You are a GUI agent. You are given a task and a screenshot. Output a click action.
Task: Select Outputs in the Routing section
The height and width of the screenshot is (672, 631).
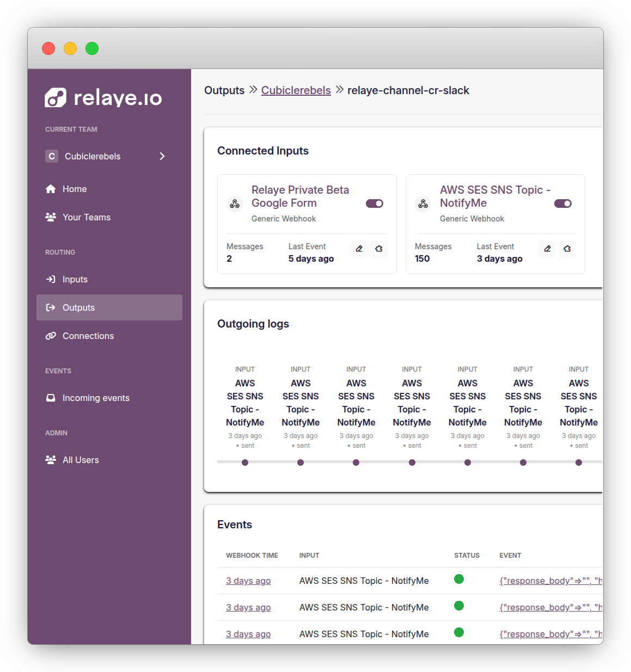pos(78,307)
